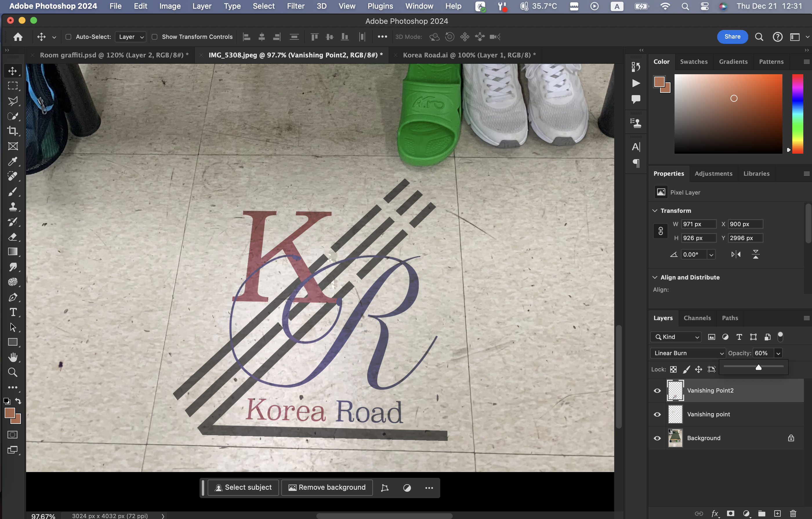
Task: Select the Horizontal Type tool
Action: 13,312
